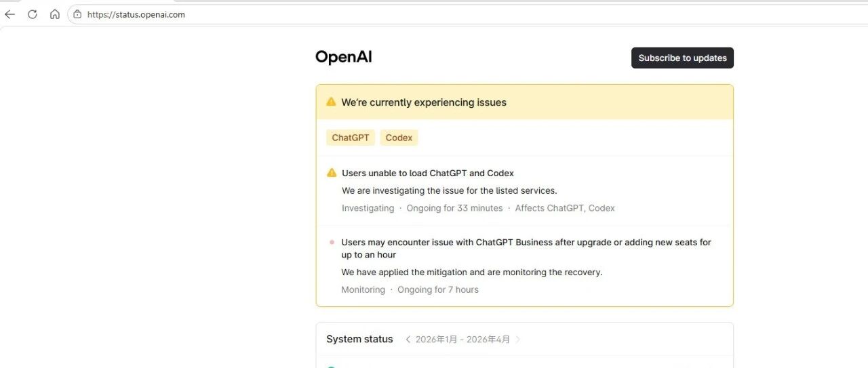The width and height of the screenshot is (868, 368).
Task: Click 'We're currently experiencing issues' banner text
Action: pyautogui.click(x=424, y=102)
